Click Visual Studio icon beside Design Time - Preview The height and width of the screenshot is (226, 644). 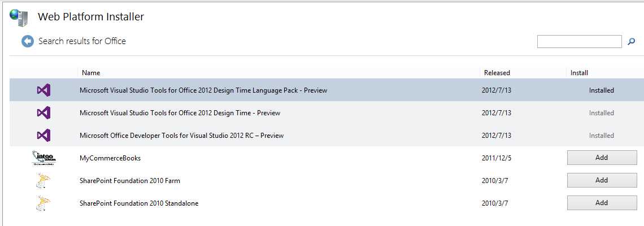(43, 112)
